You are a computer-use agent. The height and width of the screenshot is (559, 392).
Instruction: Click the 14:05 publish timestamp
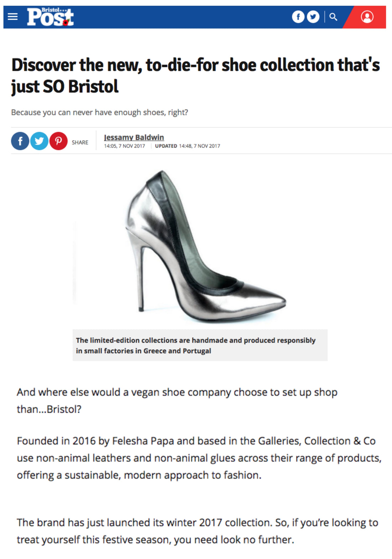click(x=124, y=146)
